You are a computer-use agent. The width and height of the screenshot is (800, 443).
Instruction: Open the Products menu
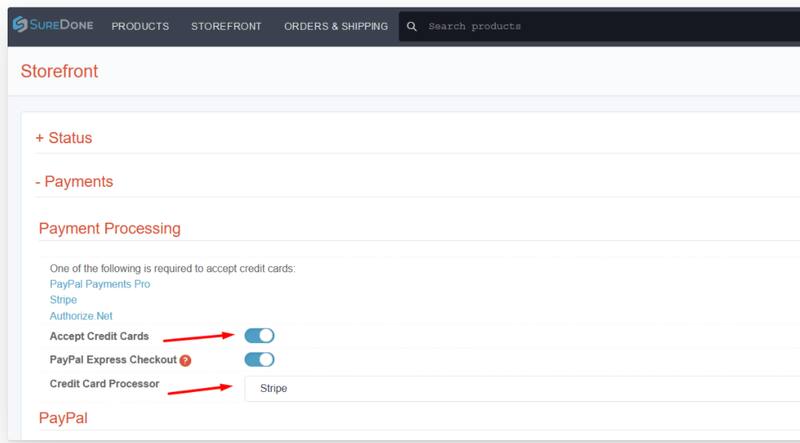[140, 26]
